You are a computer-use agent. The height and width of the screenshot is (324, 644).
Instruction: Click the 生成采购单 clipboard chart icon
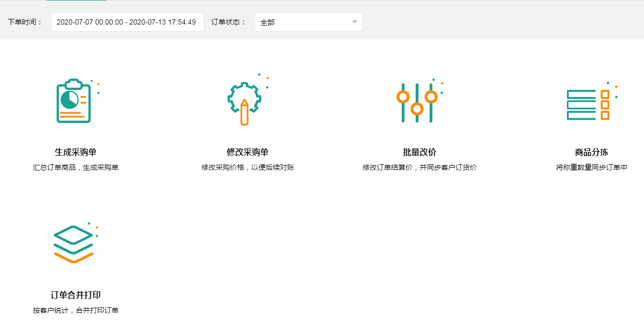74,101
